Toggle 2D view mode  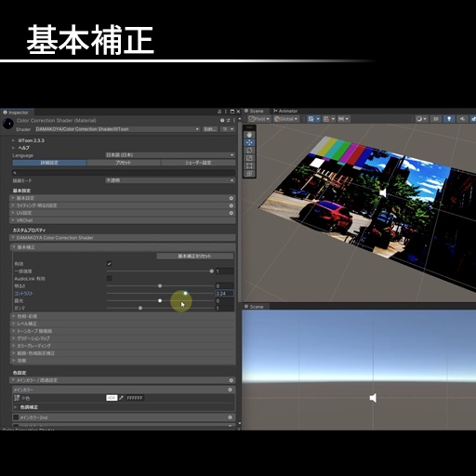[x=436, y=119]
